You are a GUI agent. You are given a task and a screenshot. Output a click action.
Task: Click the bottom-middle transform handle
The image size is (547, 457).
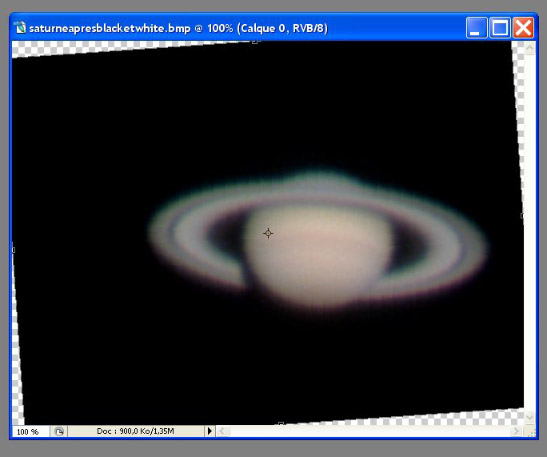coord(281,424)
